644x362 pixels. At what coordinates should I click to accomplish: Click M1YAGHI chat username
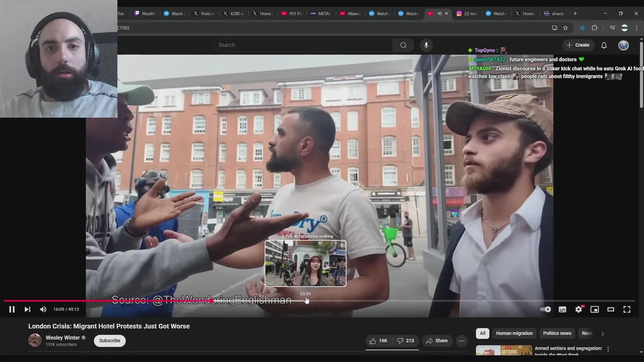tap(480, 68)
